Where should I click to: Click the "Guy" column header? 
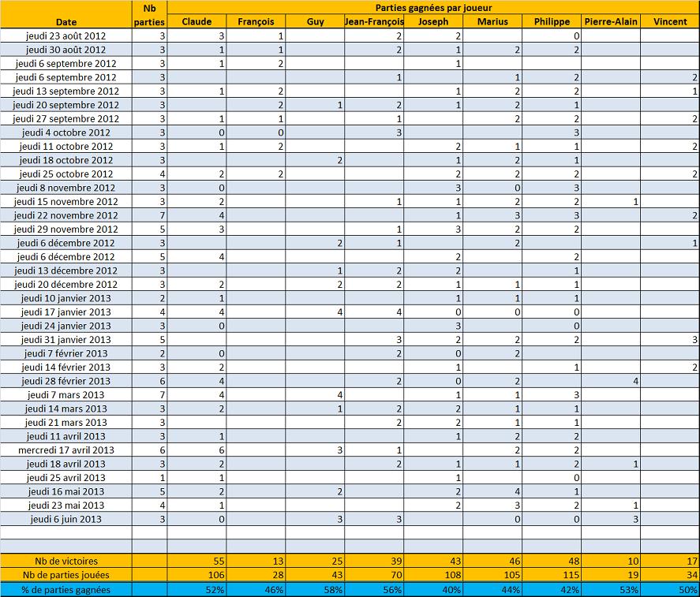(315, 21)
